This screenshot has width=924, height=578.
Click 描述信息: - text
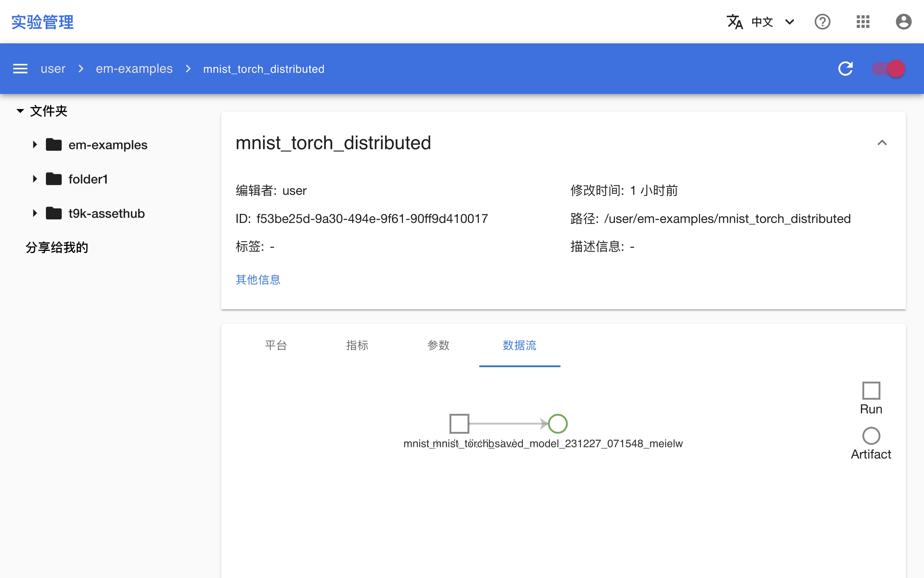[603, 247]
